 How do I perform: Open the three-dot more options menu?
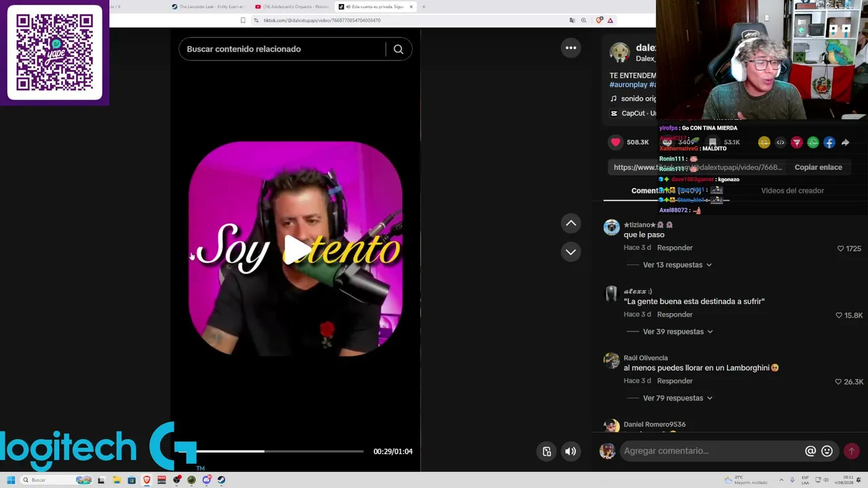point(571,47)
